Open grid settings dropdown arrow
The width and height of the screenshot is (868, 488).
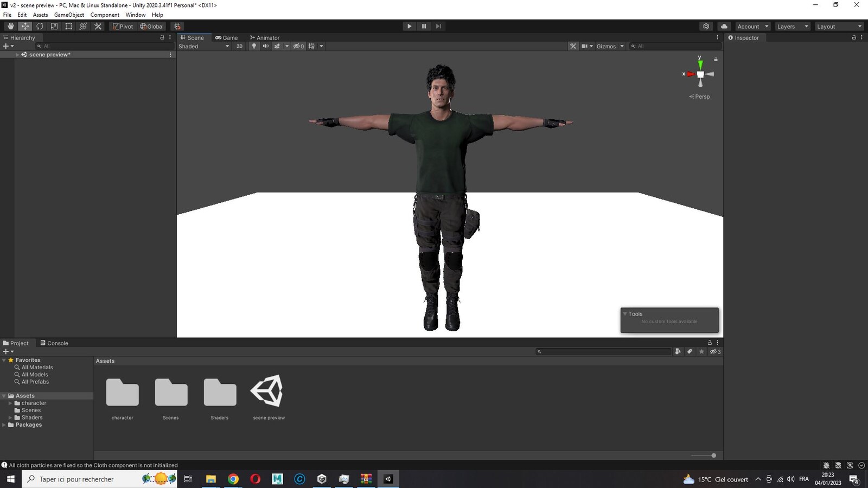click(x=321, y=46)
